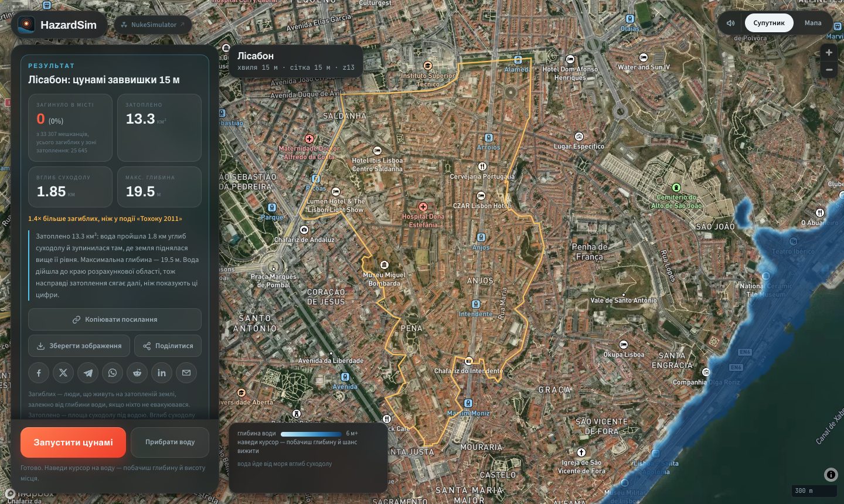Click the 13.3 км² flooded area card

pyautogui.click(x=159, y=128)
